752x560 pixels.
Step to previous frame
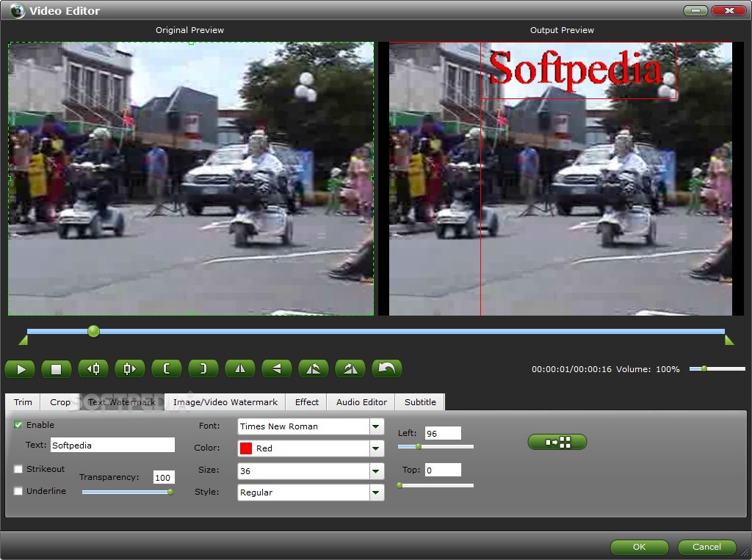pyautogui.click(x=93, y=368)
